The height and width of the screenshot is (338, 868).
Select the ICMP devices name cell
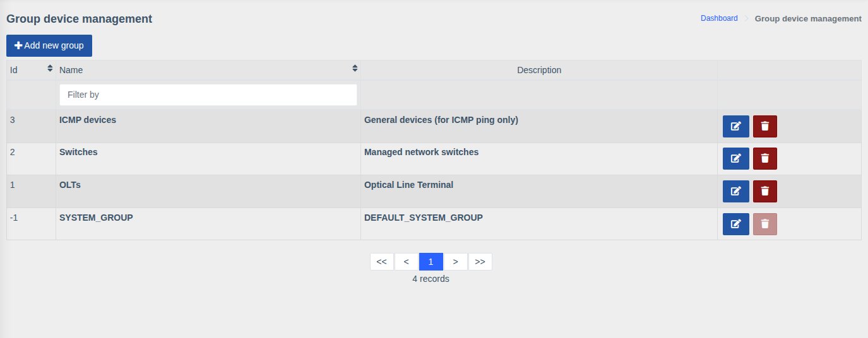click(208, 126)
